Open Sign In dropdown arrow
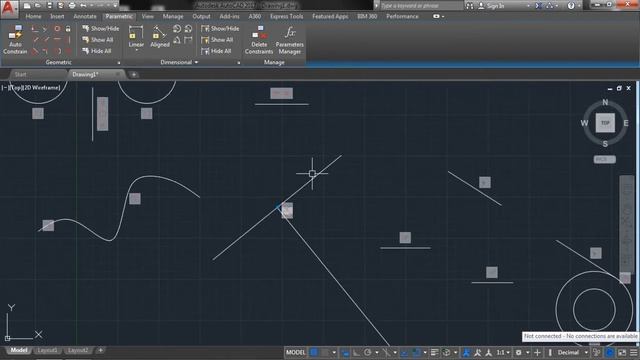Screen dimensions: 640x360 528,6
